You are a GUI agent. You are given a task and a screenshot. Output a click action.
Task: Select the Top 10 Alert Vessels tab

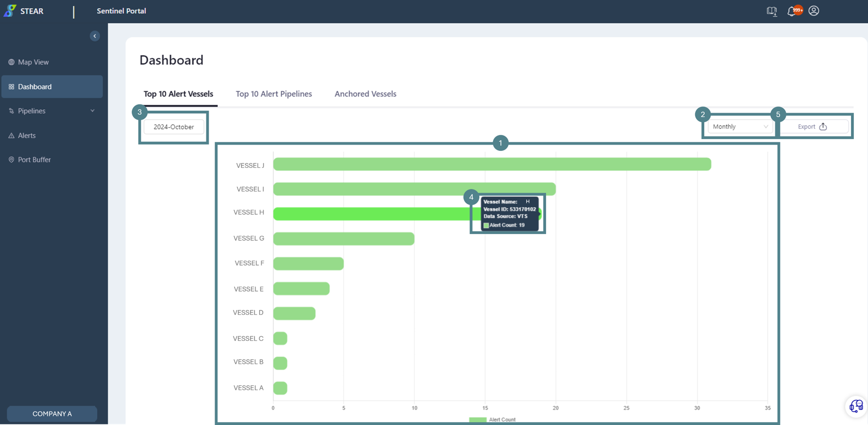click(178, 94)
